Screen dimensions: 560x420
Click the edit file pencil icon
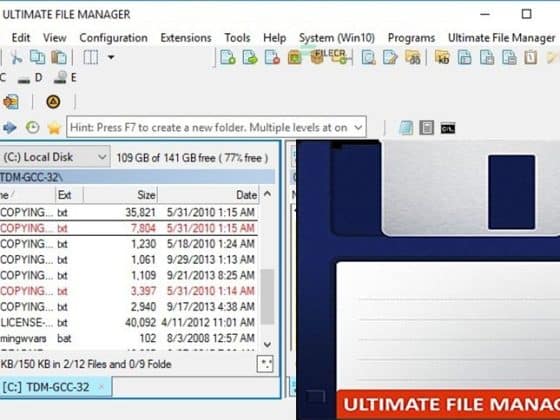(x=390, y=57)
